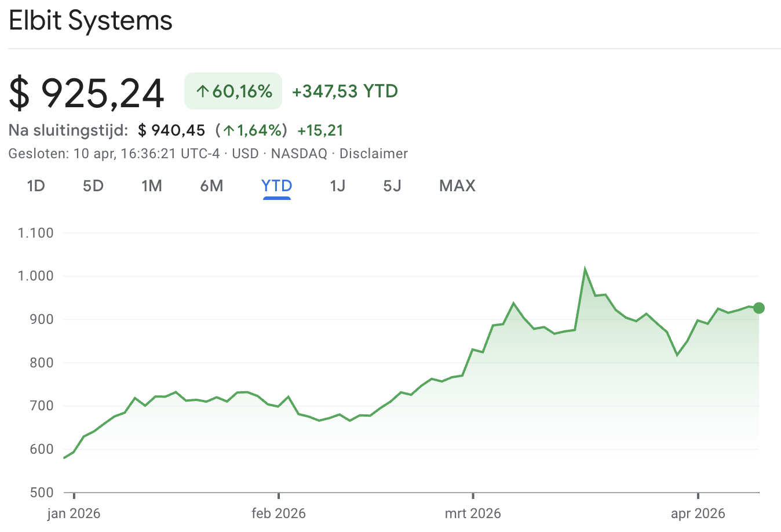Click the after-hours change 1,64% text

(x=251, y=130)
